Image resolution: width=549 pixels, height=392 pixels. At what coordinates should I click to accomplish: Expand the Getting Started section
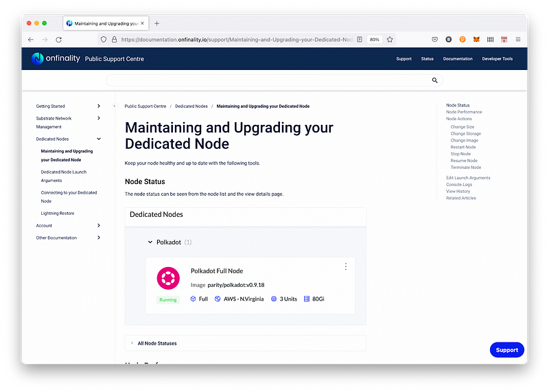click(x=99, y=106)
